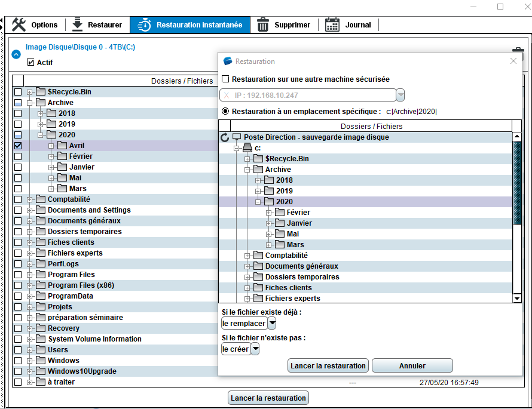The image size is (532, 409).
Task: Open the 'le remplacer' dropdown
Action: (272, 323)
